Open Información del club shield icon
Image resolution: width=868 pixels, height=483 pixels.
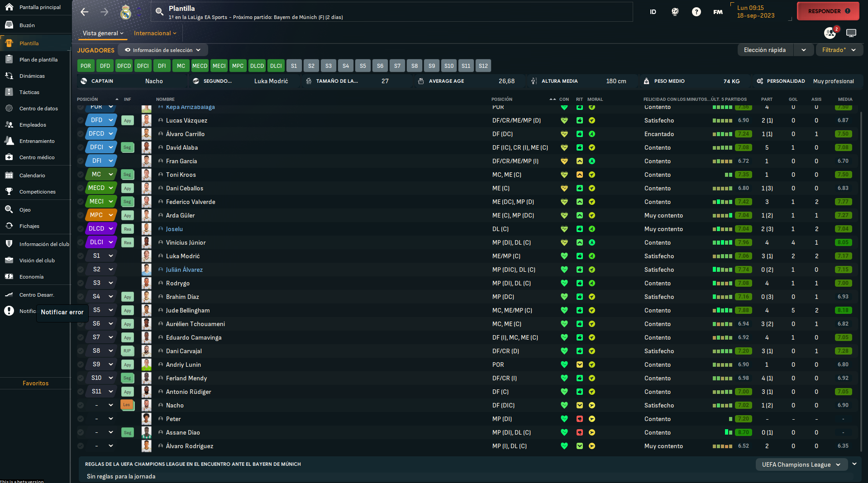click(9, 244)
